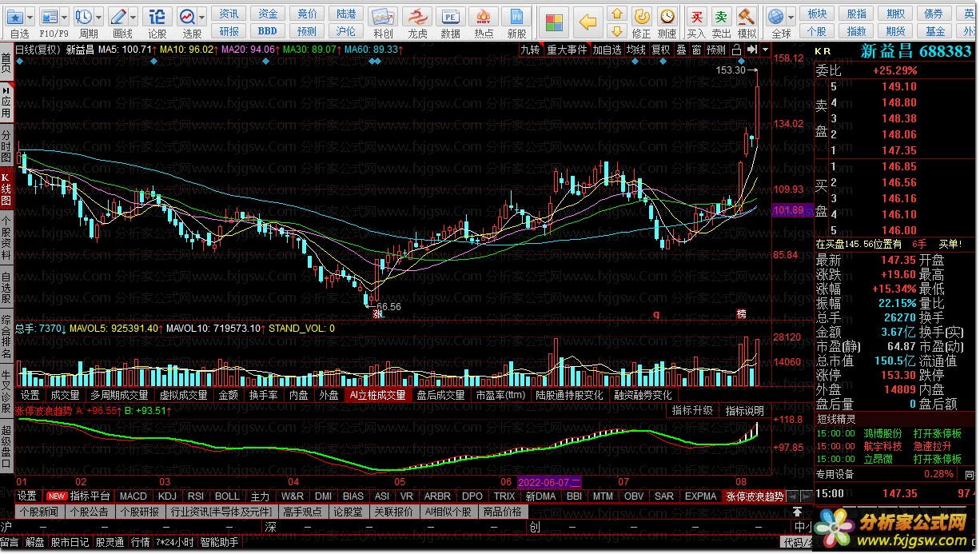The height and width of the screenshot is (554, 980).
Task: Run the 测速 speed test icon
Action: tap(667, 16)
